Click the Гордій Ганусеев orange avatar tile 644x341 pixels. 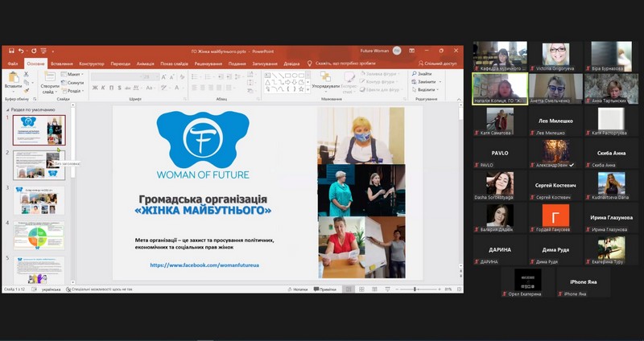point(555,217)
